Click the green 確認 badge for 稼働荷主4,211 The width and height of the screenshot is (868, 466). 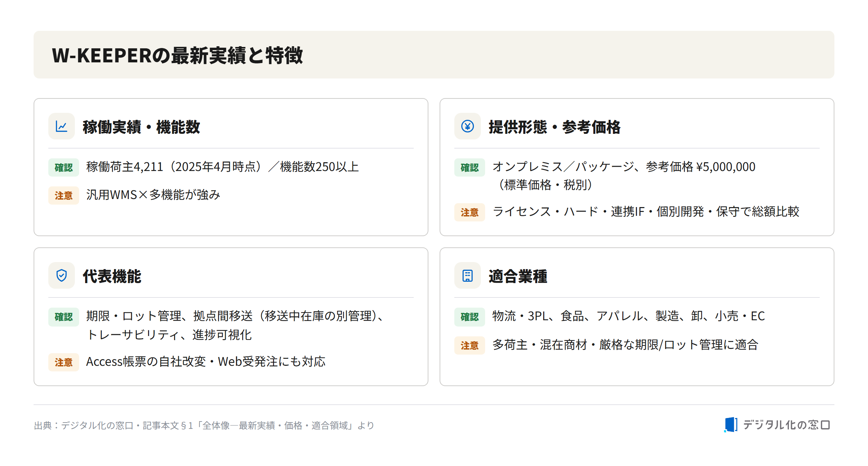coord(64,167)
